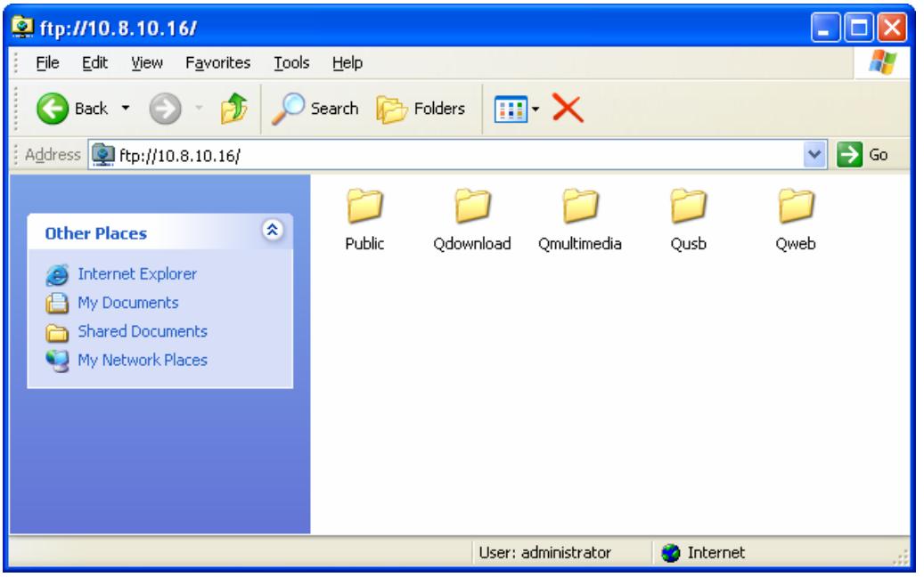Select the Qmultimedia folder icon
Viewport: 924px width, 577px height.
580,206
